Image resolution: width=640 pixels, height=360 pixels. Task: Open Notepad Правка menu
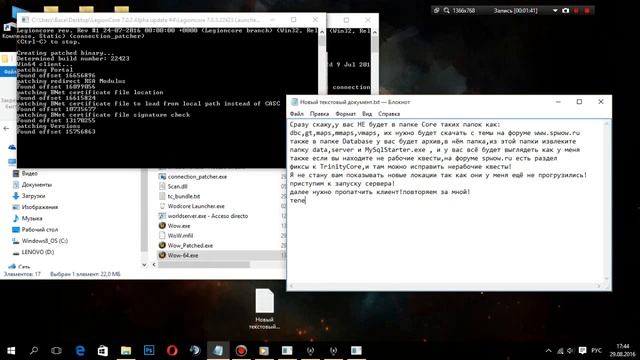point(319,114)
